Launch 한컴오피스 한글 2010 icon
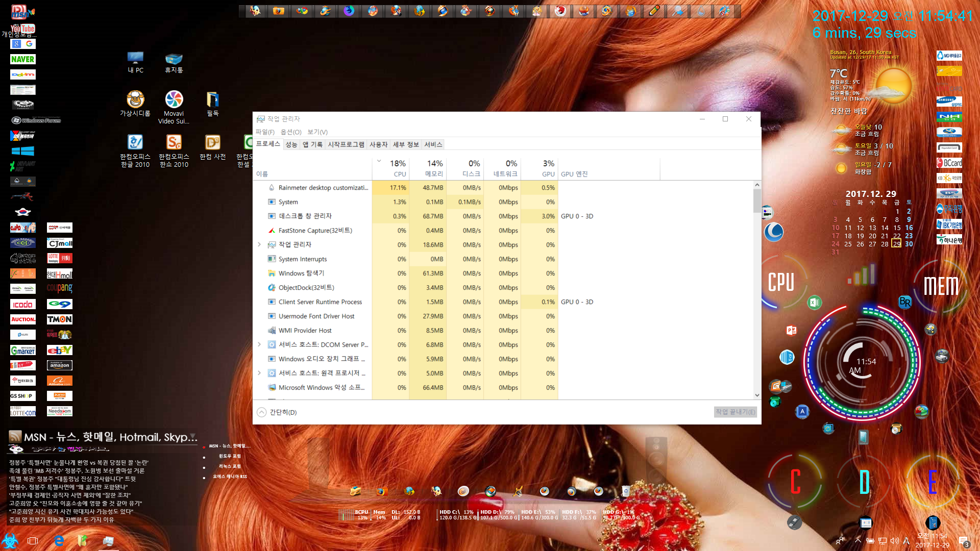Viewport: 980px width, 551px height. pyautogui.click(x=135, y=151)
